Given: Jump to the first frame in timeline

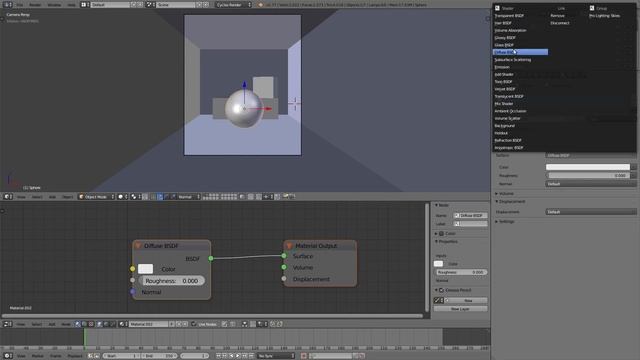Looking at the screenshot, I should pyautogui.click(x=218, y=356).
